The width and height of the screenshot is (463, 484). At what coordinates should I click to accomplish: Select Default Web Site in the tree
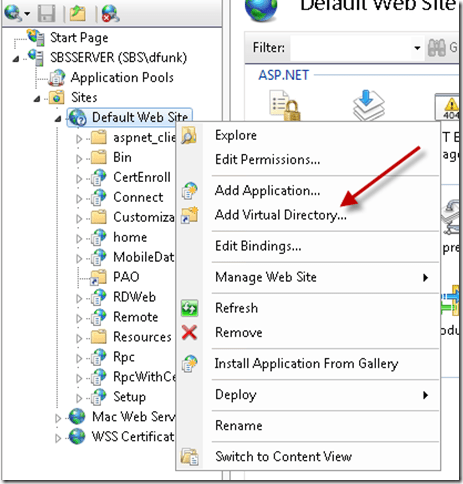[140, 117]
